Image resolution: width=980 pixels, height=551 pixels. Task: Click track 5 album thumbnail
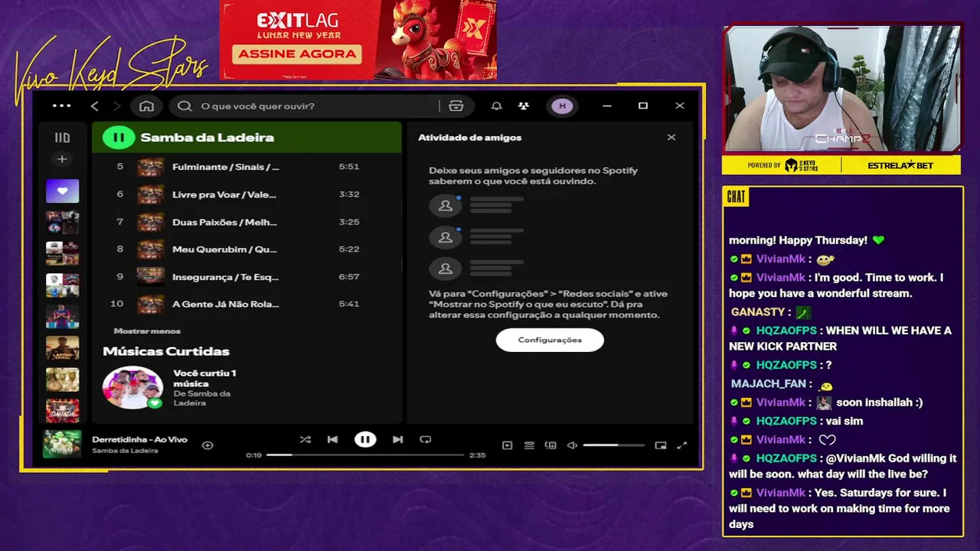(150, 167)
